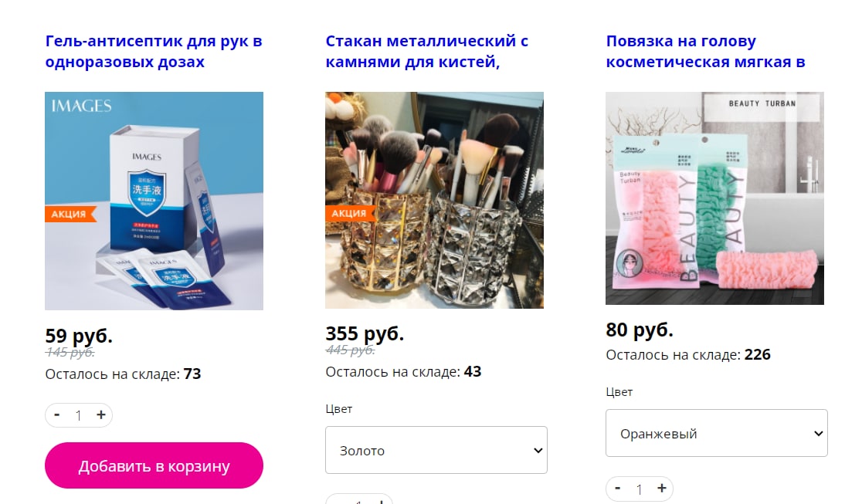Click the minus stepper under hand gel product
This screenshot has width=862, height=504.
(x=57, y=415)
